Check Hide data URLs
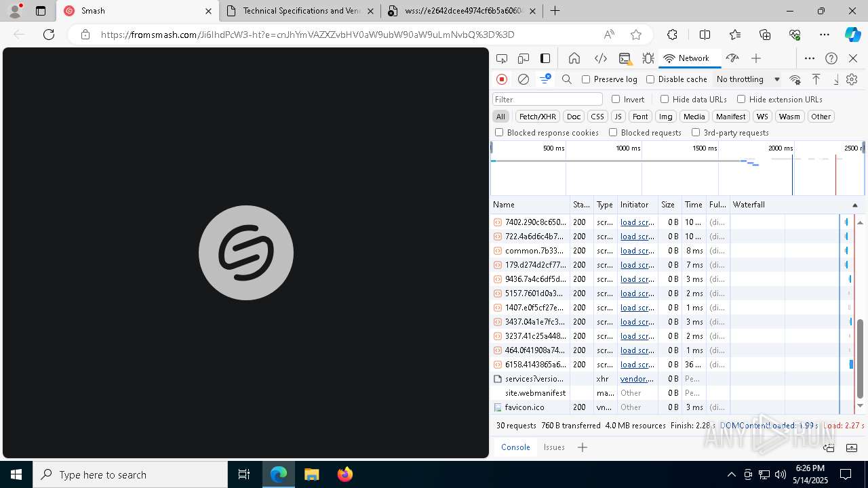Viewport: 868px width, 488px height. pos(665,99)
